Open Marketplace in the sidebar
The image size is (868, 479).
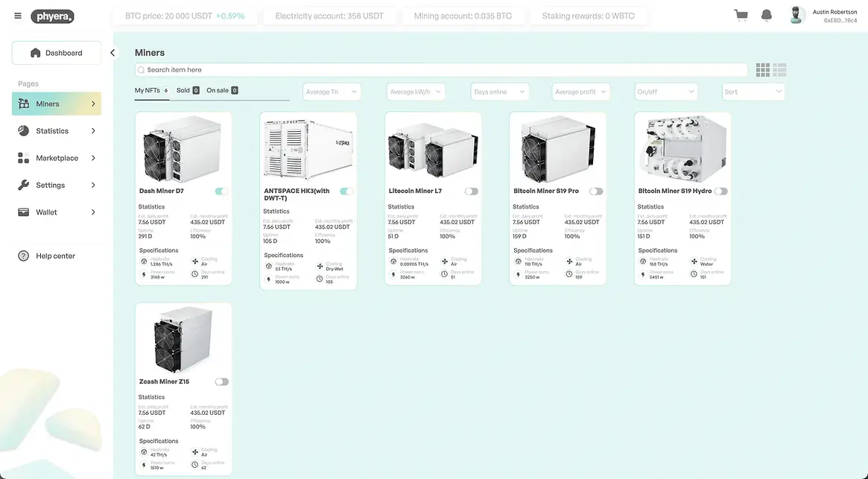(x=57, y=158)
